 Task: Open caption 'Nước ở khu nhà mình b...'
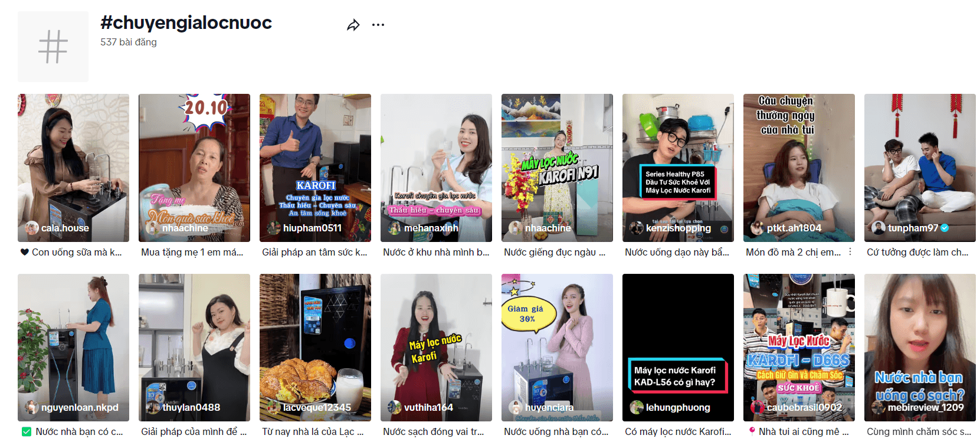pos(436,252)
